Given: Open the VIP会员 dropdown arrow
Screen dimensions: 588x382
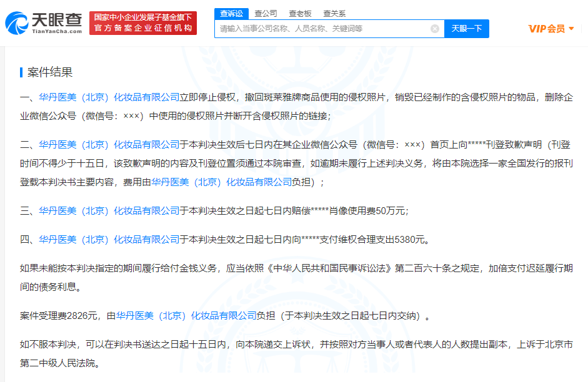Looking at the screenshot, I should click(x=572, y=29).
